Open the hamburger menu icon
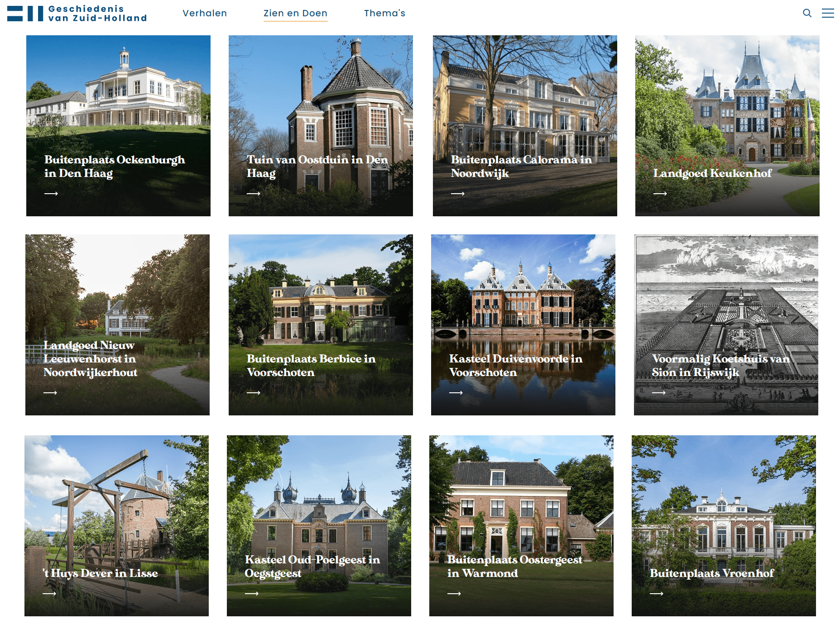 [x=828, y=13]
